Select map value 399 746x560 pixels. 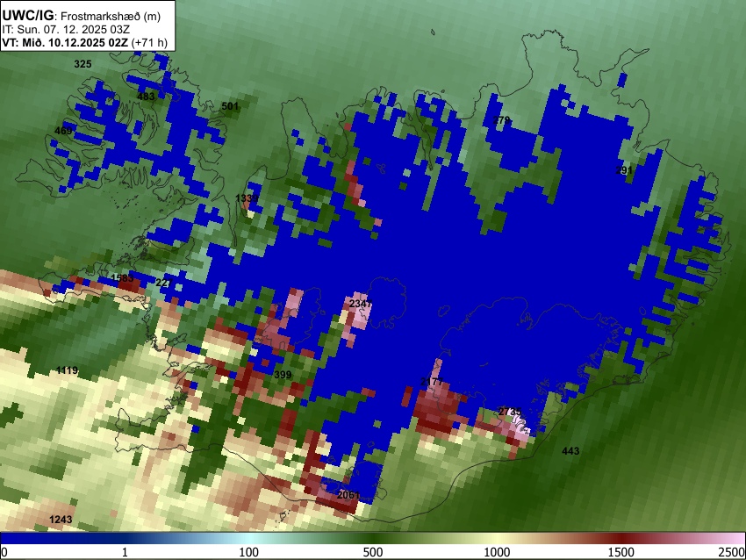pyautogui.click(x=283, y=375)
